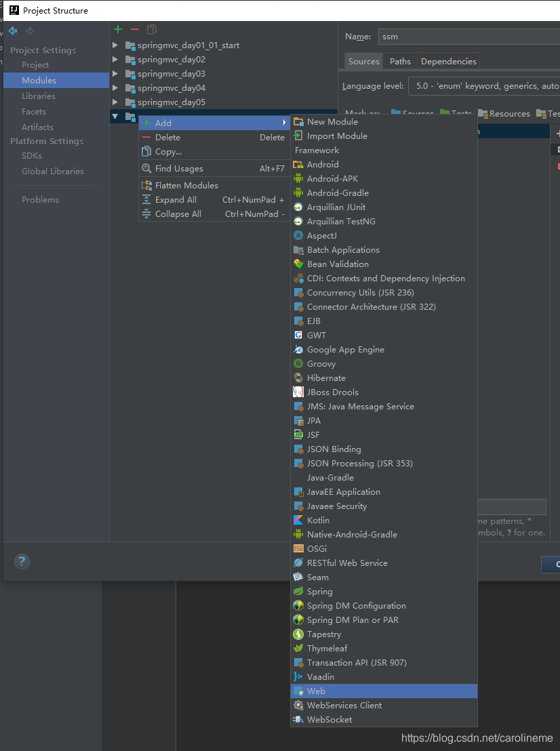Screen dimensions: 560x751
Task: Mark folder as Resources
Action: click(x=504, y=113)
